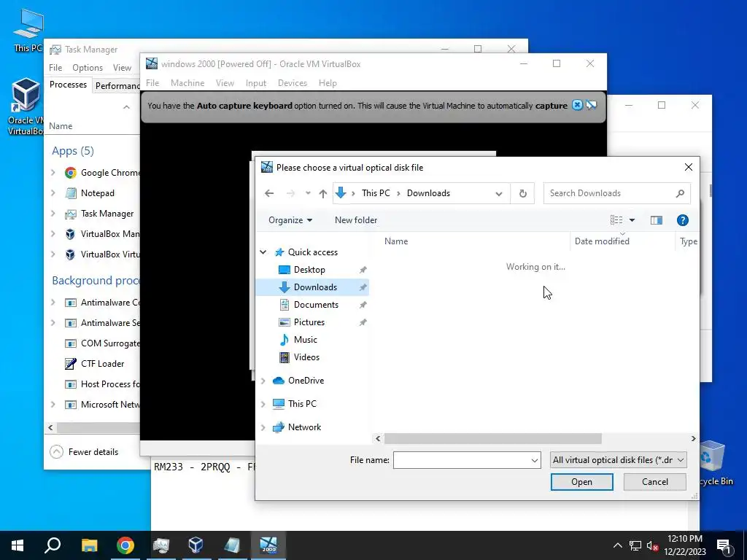Go back using the dialog's back arrow
The width and height of the screenshot is (747, 560).
pos(269,193)
